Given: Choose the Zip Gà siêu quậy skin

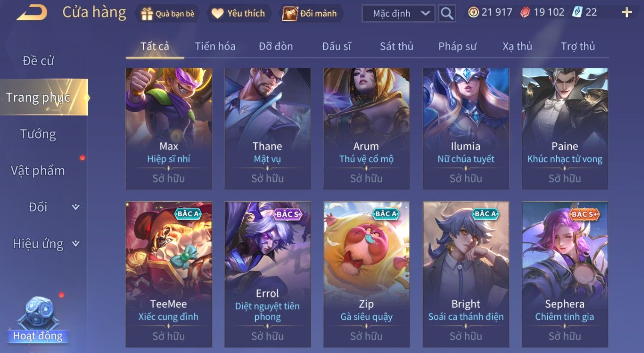Looking at the screenshot, I should tap(366, 274).
